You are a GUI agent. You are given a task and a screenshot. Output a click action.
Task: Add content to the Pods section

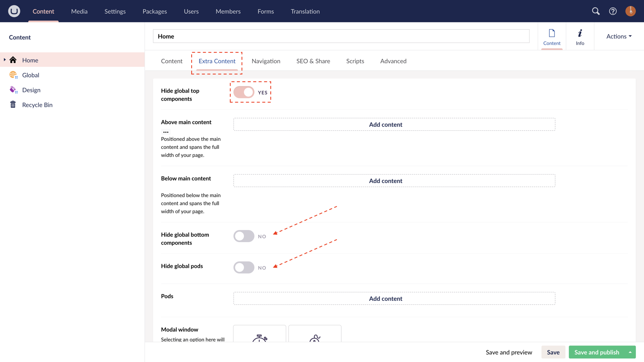[x=385, y=298]
